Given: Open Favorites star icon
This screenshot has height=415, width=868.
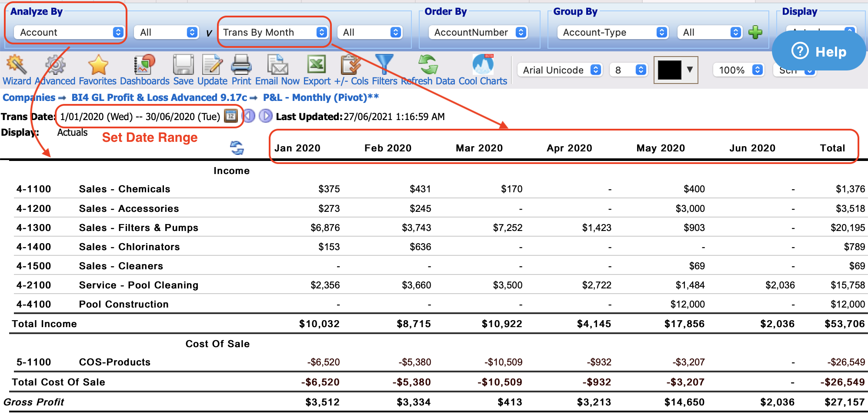Looking at the screenshot, I should click(98, 65).
